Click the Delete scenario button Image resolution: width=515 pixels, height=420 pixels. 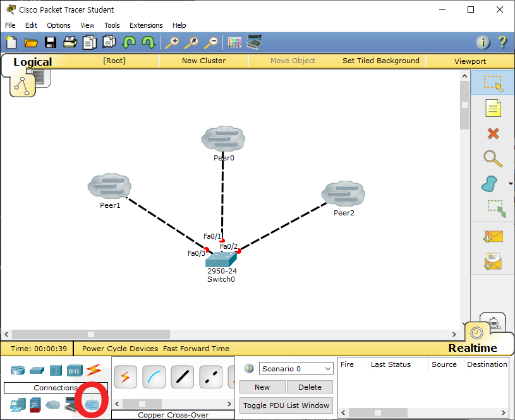310,387
